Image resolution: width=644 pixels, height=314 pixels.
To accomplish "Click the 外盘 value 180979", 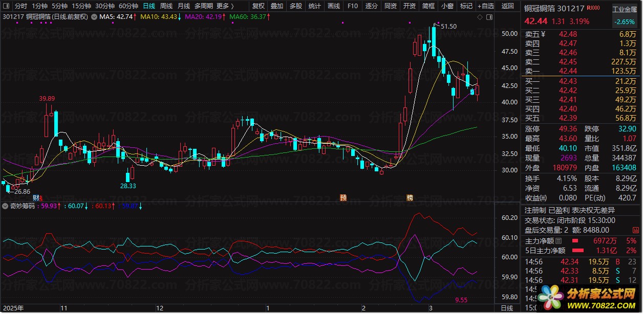I will pos(565,168).
